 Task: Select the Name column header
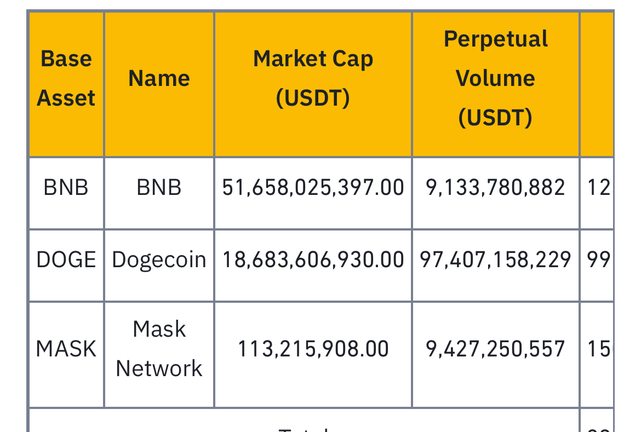pos(159,78)
